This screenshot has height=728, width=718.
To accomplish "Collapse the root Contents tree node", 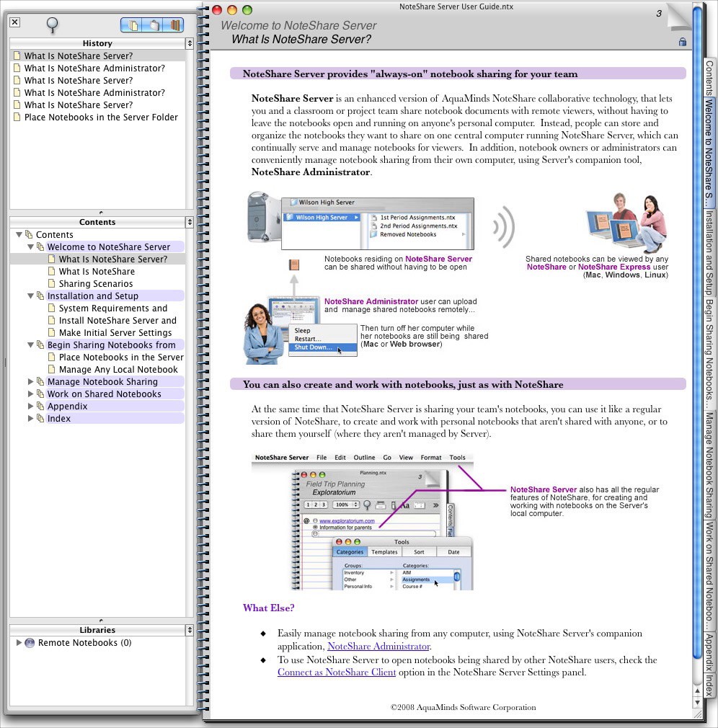I will click(x=19, y=234).
